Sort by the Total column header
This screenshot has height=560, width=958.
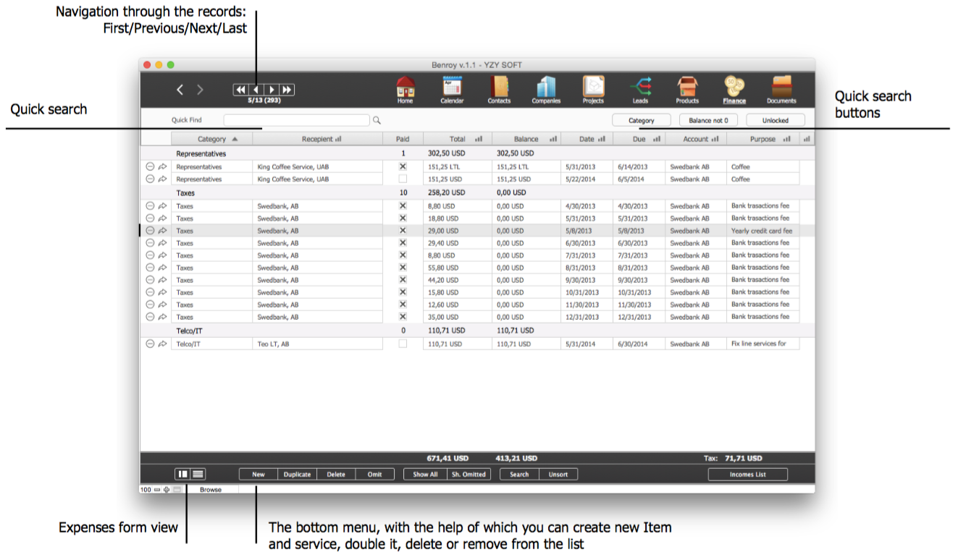[x=457, y=139]
